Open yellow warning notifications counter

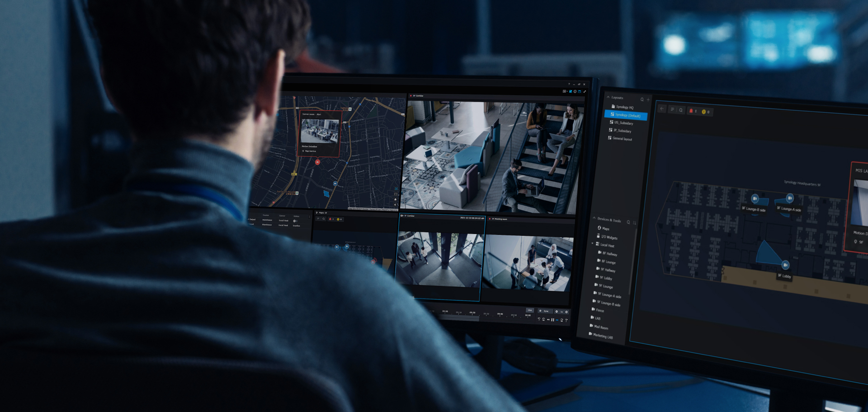click(706, 112)
